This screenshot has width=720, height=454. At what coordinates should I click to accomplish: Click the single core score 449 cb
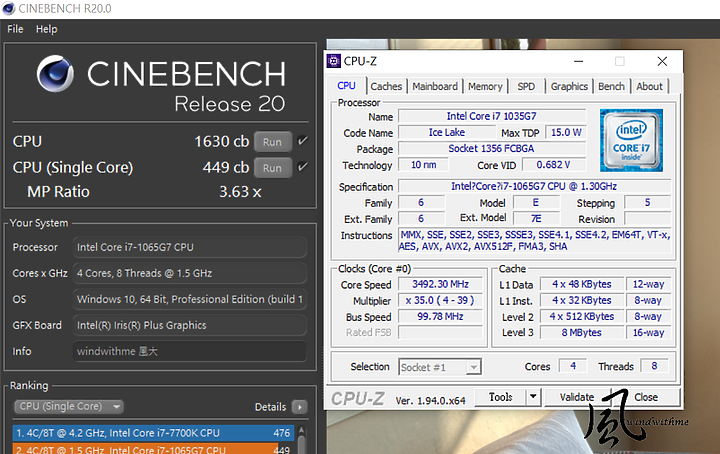pos(225,167)
